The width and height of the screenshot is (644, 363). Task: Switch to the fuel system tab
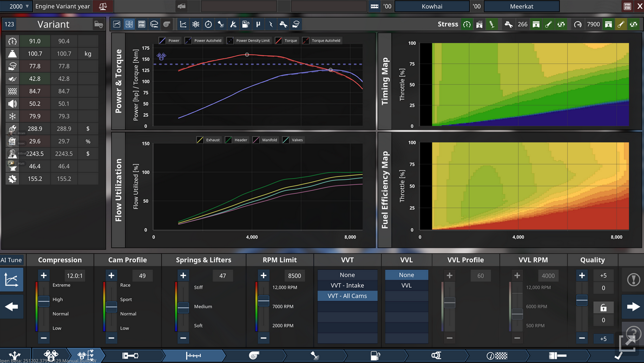pyautogui.click(x=375, y=355)
